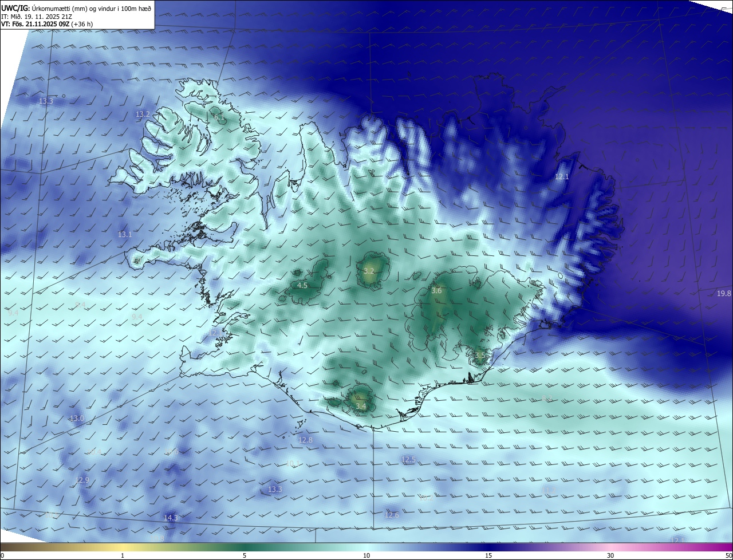Click the 10 tick on the colour scale
733x560 pixels.
click(x=366, y=555)
